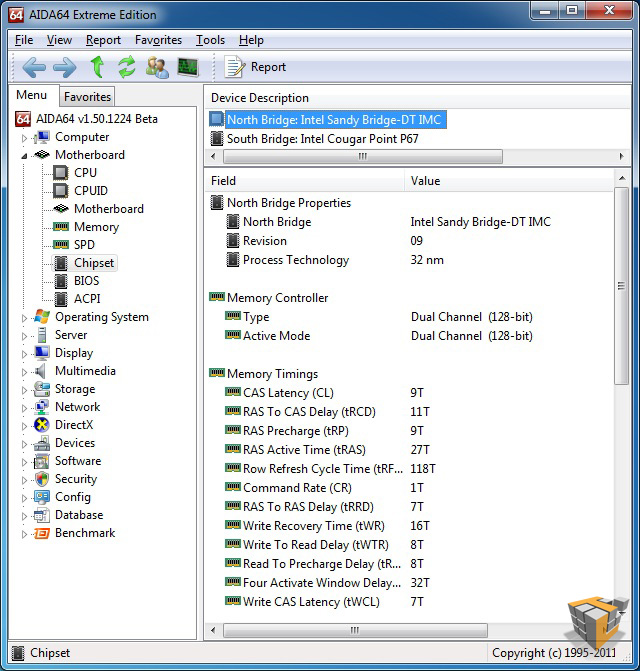640x671 pixels.
Task: Click the SPD icon in the tree
Action: click(x=61, y=244)
